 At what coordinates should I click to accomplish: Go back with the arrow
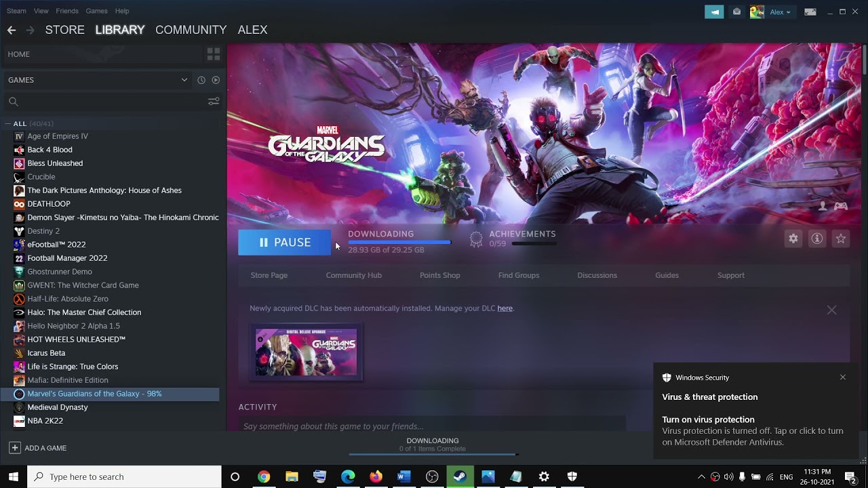click(x=12, y=30)
